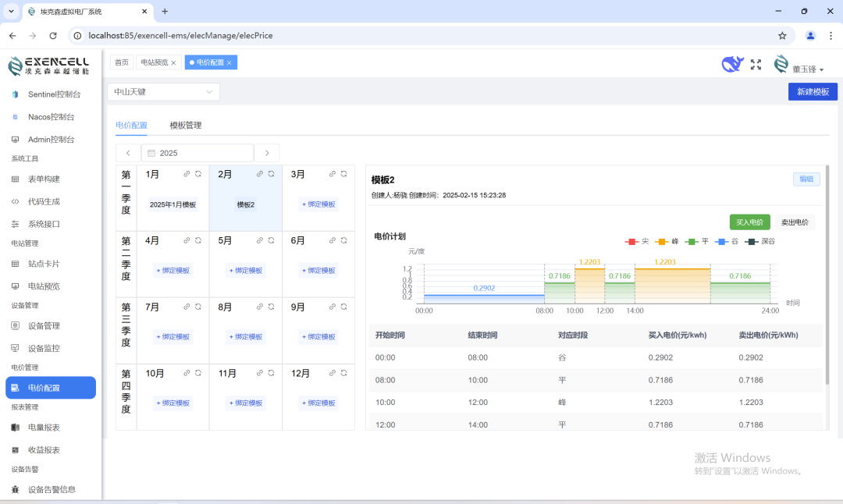The image size is (843, 504).
Task: Click the link icon for 10月
Action: click(x=187, y=373)
